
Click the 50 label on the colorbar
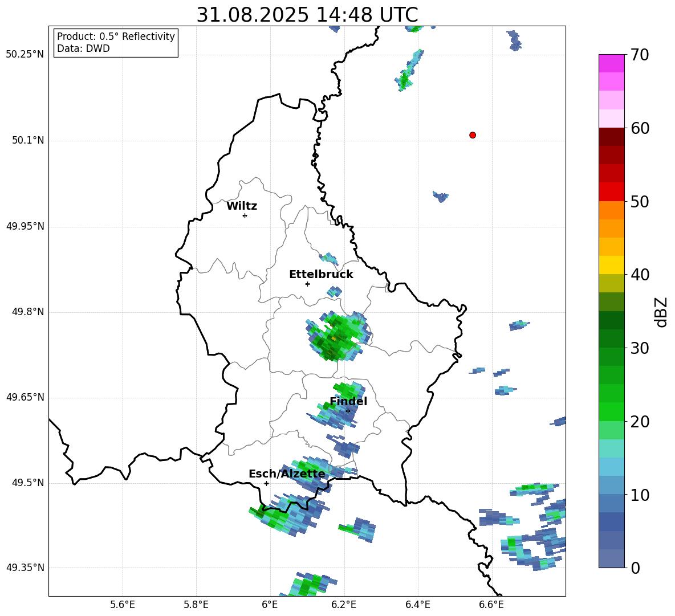pos(639,202)
